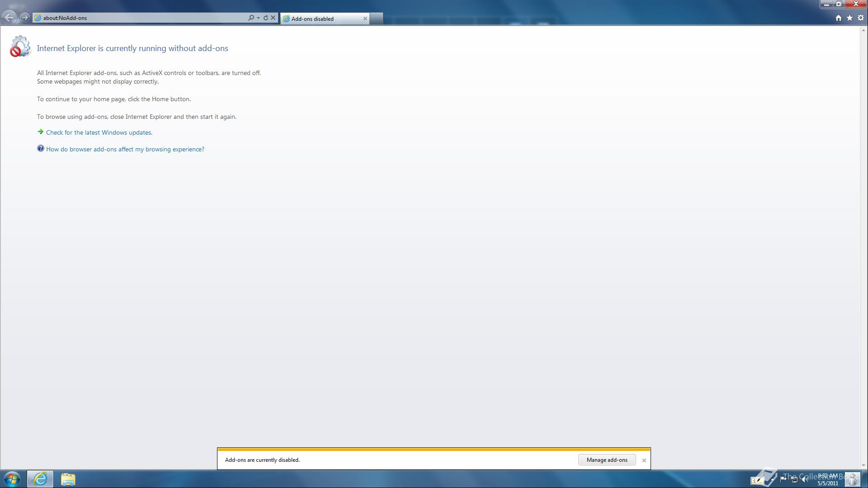Viewport: 868px width, 488px height.
Task: Click the Forward navigation arrow
Action: click(x=25, y=18)
